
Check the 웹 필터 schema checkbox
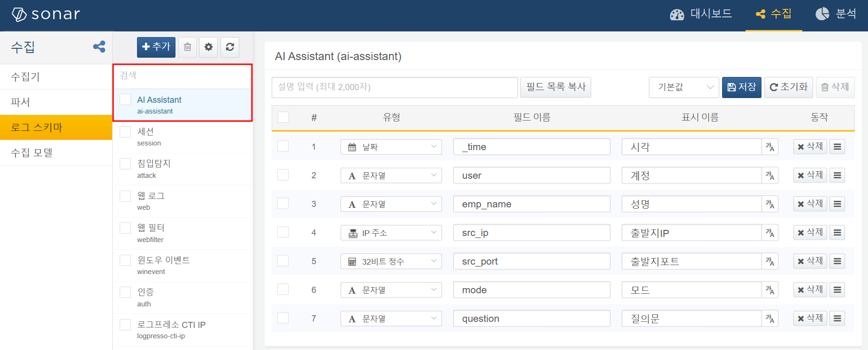pos(125,228)
